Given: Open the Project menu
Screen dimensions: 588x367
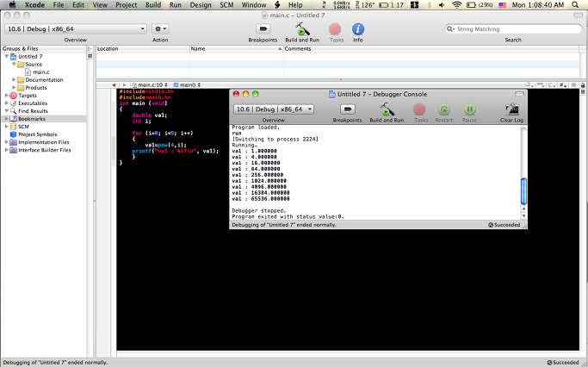Looking at the screenshot, I should (x=126, y=5).
